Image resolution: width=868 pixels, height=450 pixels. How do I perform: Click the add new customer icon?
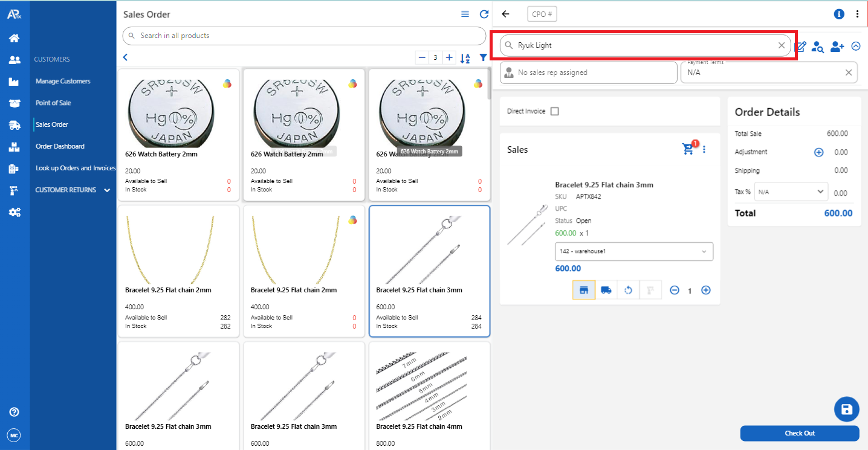pos(837,46)
